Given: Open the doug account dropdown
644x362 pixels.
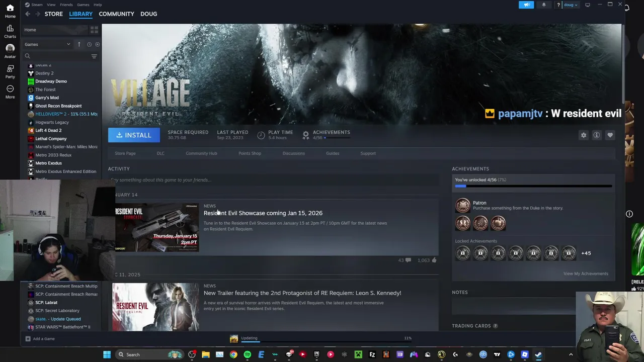Looking at the screenshot, I should 570,5.
